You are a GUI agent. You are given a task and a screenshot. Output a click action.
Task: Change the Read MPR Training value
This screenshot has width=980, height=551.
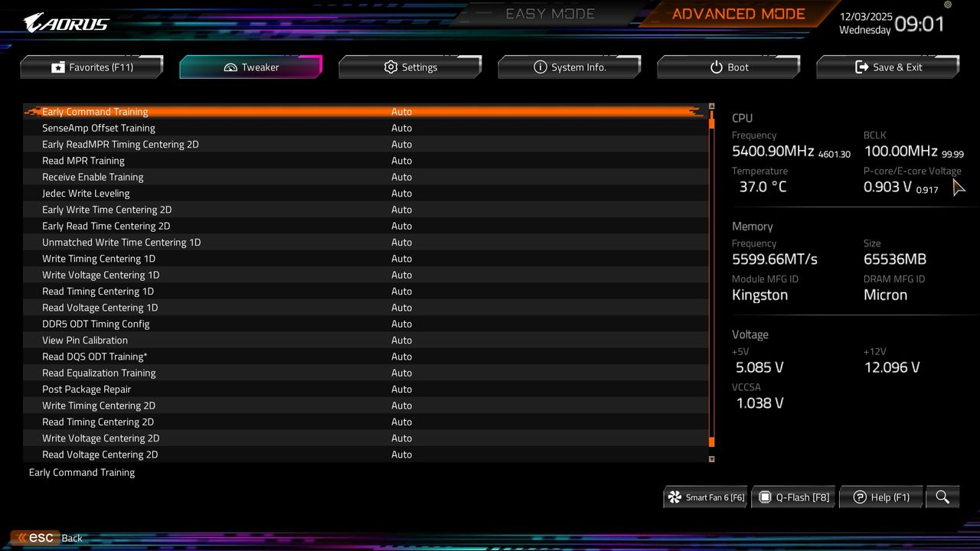(402, 161)
